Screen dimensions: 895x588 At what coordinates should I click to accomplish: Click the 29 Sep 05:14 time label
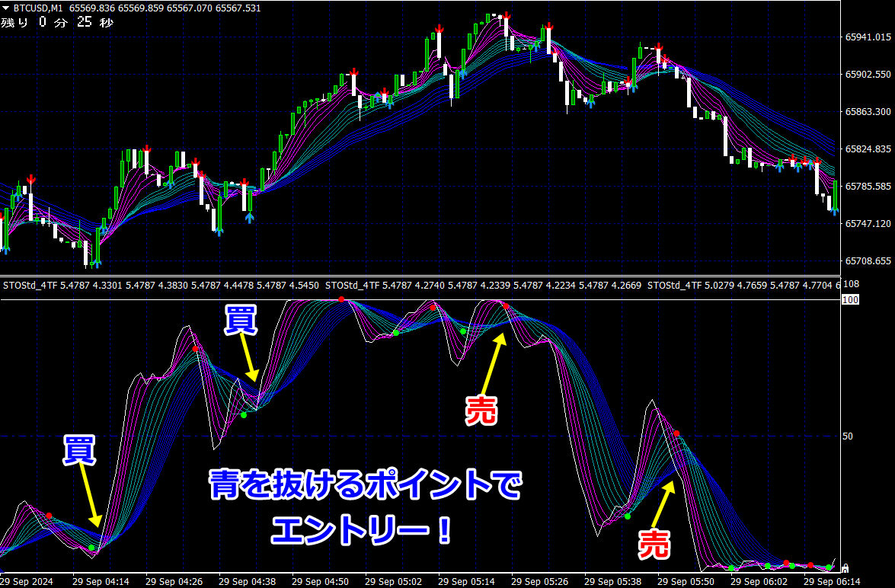click(x=466, y=582)
